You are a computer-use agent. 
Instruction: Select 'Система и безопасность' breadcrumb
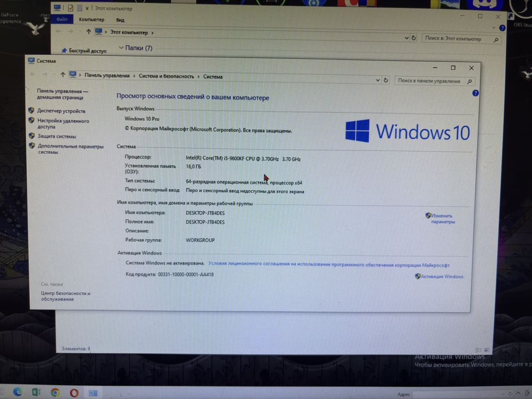click(x=166, y=76)
